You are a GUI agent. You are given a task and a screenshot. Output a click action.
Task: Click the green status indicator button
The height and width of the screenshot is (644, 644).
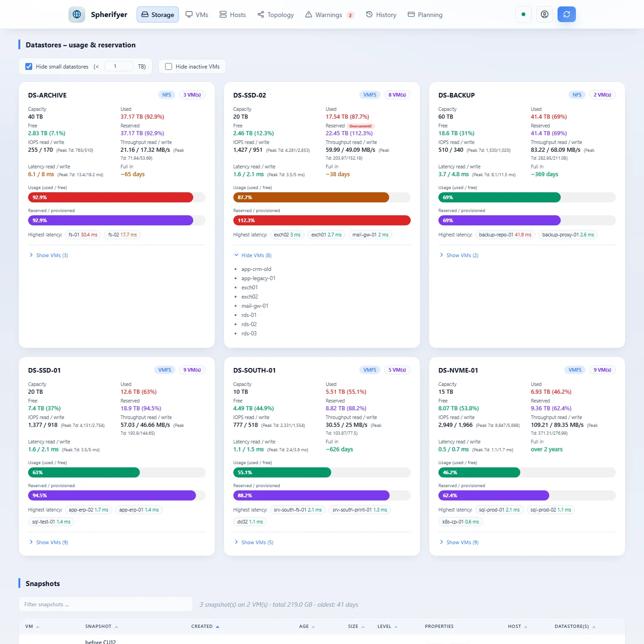pyautogui.click(x=523, y=14)
